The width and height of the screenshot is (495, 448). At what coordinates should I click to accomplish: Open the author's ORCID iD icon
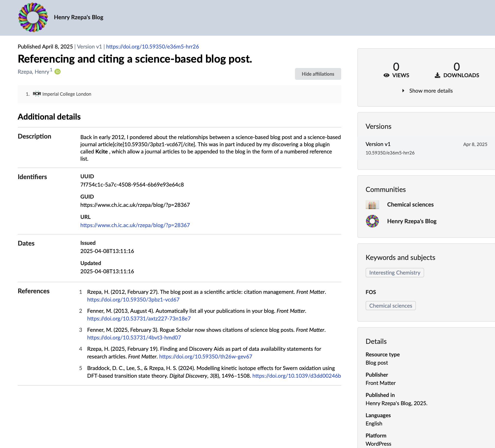click(x=58, y=72)
